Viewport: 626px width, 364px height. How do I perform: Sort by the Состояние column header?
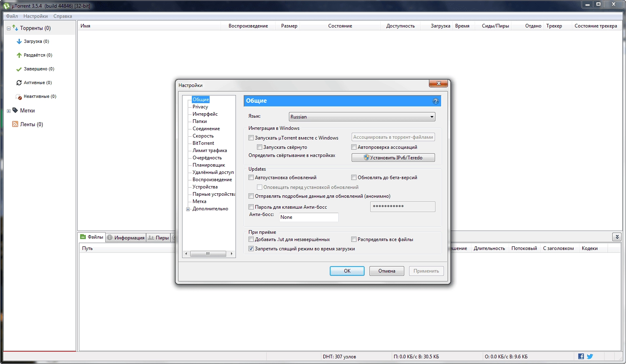click(x=340, y=26)
